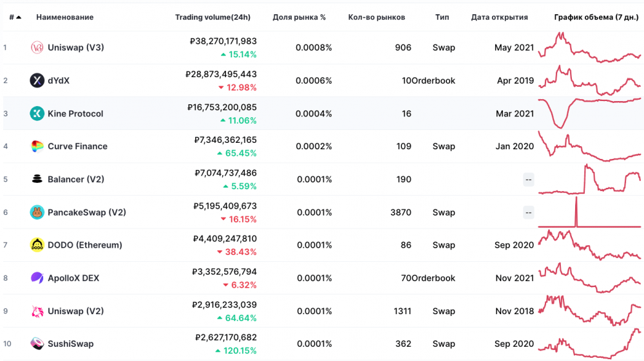Click the Uniswap (V3) logo icon
This screenshot has width=644, height=361.
click(37, 48)
